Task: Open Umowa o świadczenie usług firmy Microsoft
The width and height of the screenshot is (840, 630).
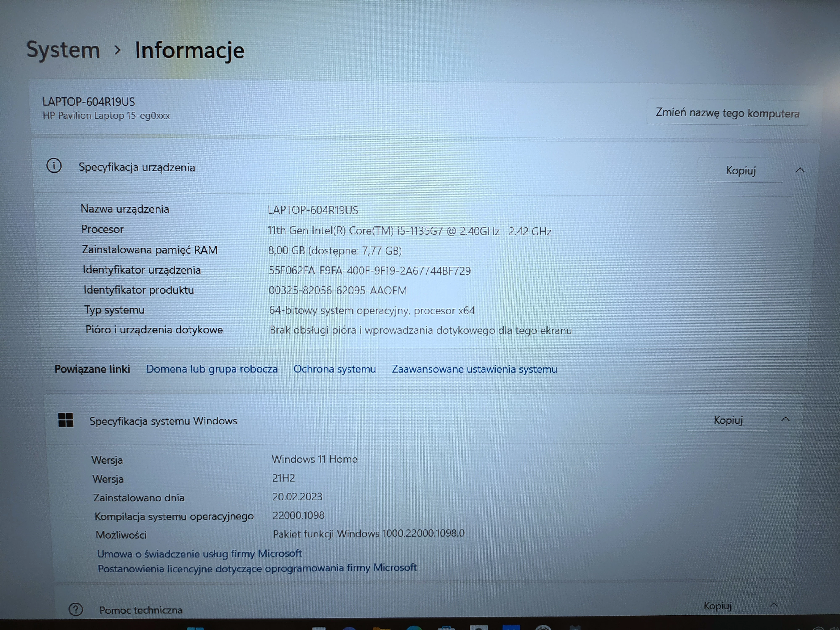Action: pos(199,554)
